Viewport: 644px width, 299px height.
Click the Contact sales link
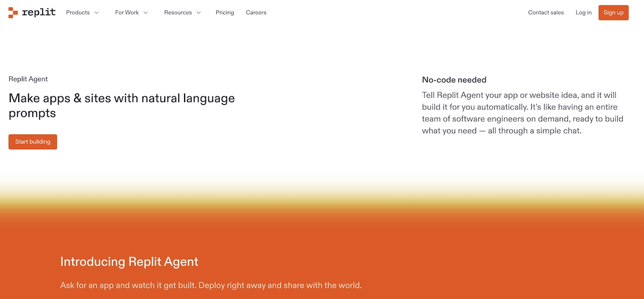coord(546,12)
